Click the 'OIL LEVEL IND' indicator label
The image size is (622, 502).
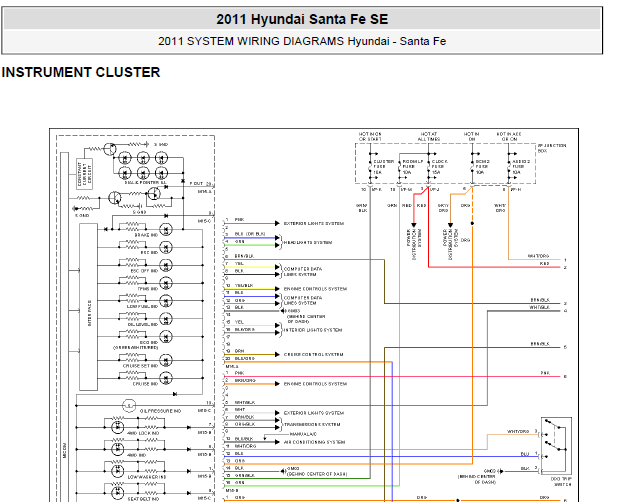click(143, 325)
